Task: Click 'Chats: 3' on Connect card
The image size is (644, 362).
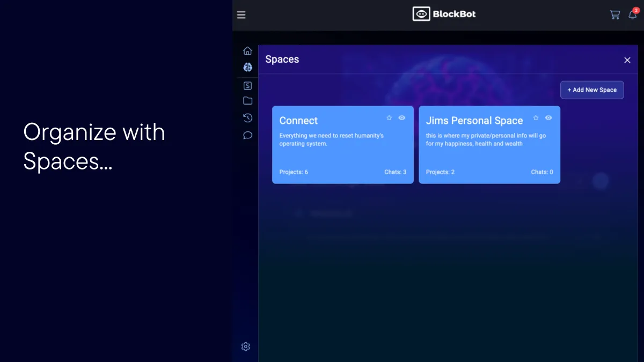Action: [x=396, y=172]
